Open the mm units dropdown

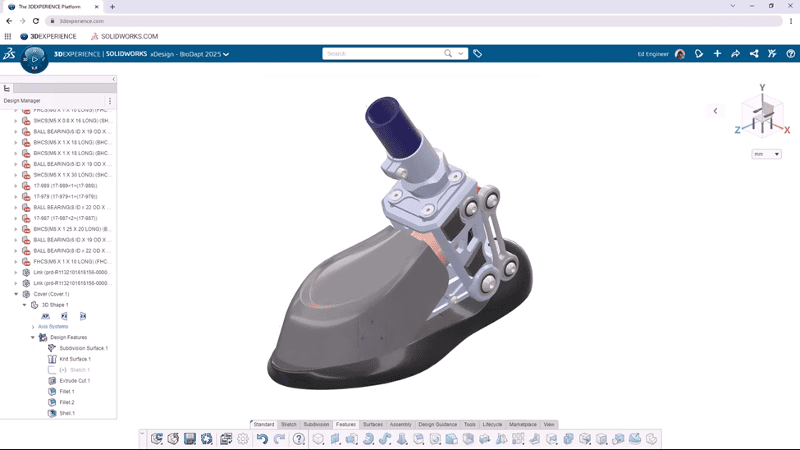pyautogui.click(x=767, y=154)
